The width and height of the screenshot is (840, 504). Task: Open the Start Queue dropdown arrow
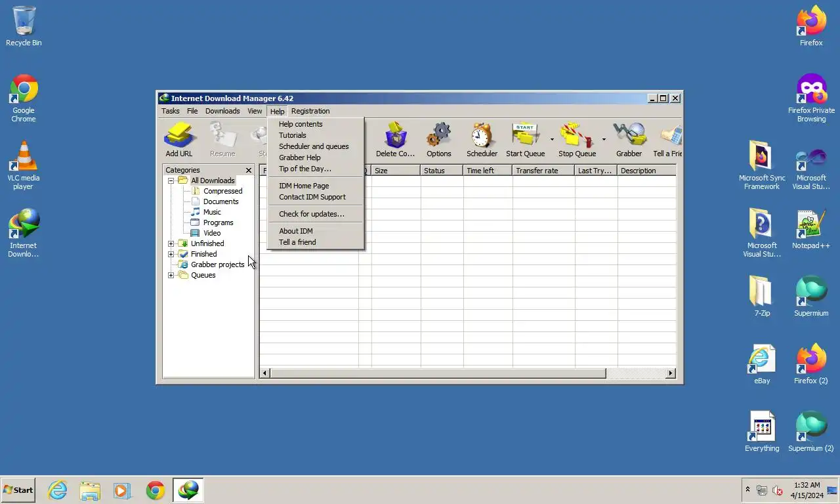click(552, 139)
